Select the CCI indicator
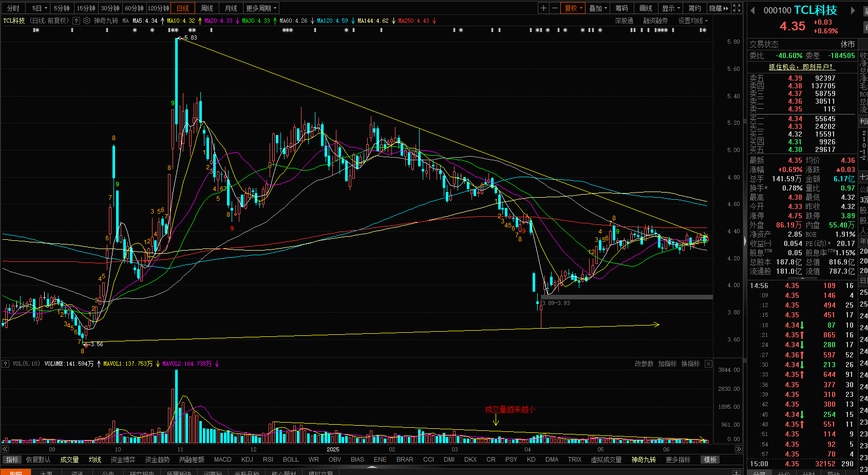Screen dimensions: 868x475 coord(428,460)
